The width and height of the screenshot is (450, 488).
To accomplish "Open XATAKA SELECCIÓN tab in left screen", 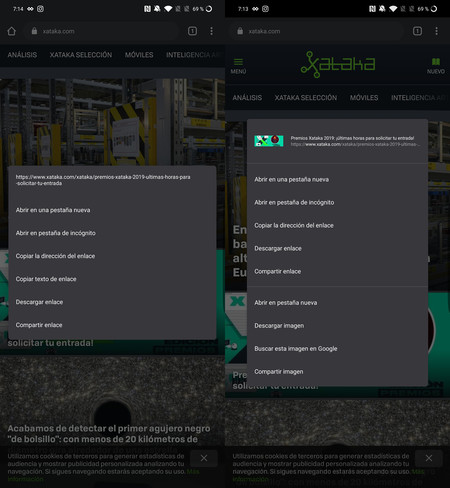I will pos(81,55).
